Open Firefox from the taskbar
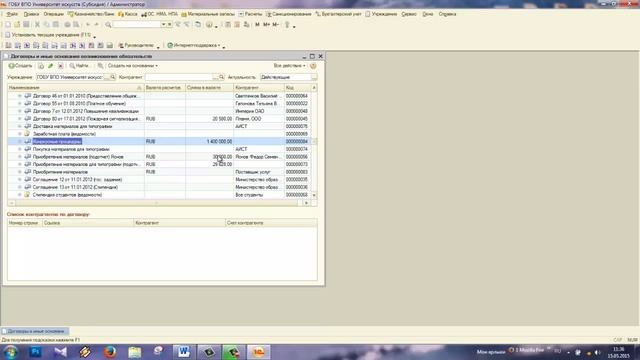Screen dimensions: 640x360 pos(110,351)
